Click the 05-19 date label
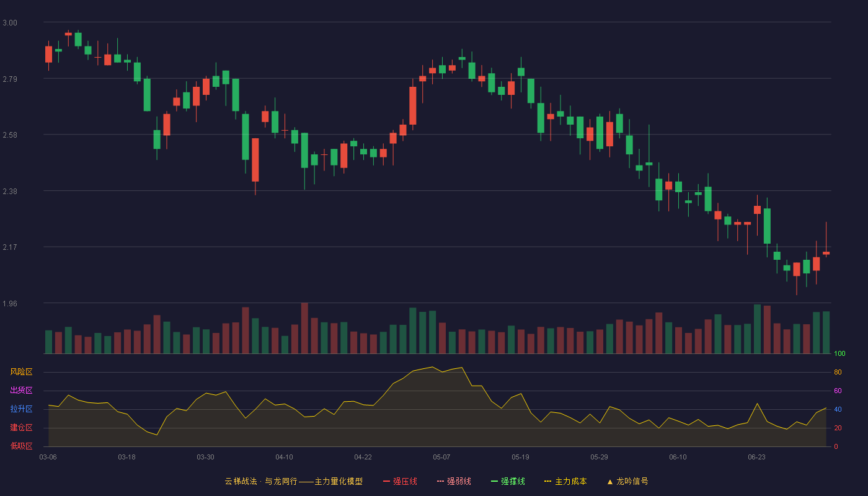This screenshot has height=496, width=868. point(520,457)
